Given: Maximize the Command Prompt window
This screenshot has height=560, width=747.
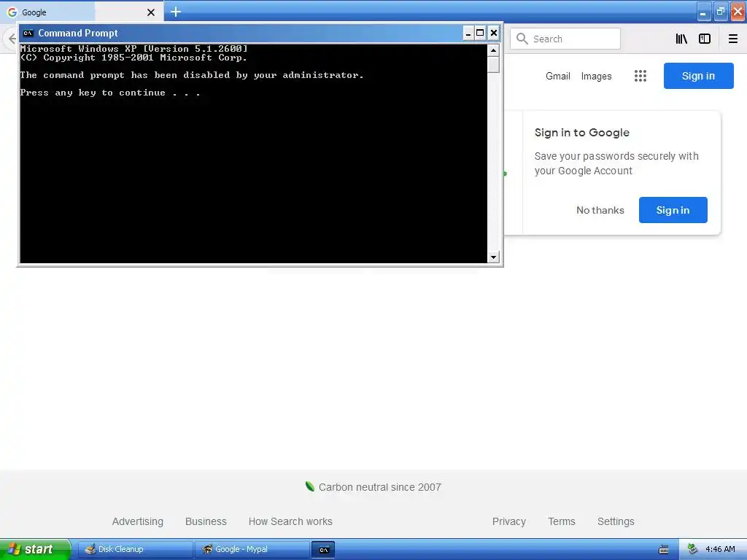Looking at the screenshot, I should pos(480,33).
